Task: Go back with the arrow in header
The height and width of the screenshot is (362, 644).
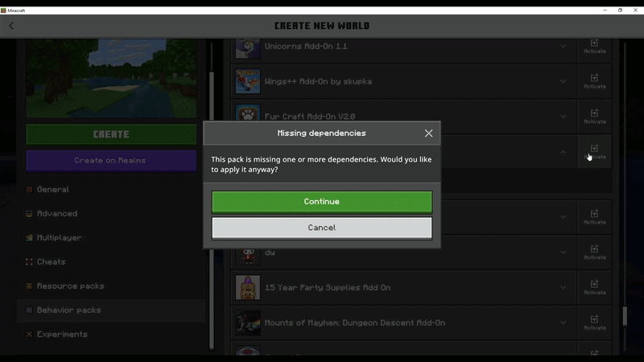Action: click(11, 26)
